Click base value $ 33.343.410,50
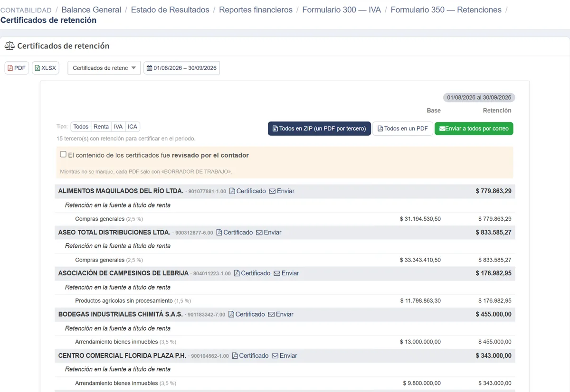Screen dimensions: 570x392 pyautogui.click(x=420, y=260)
